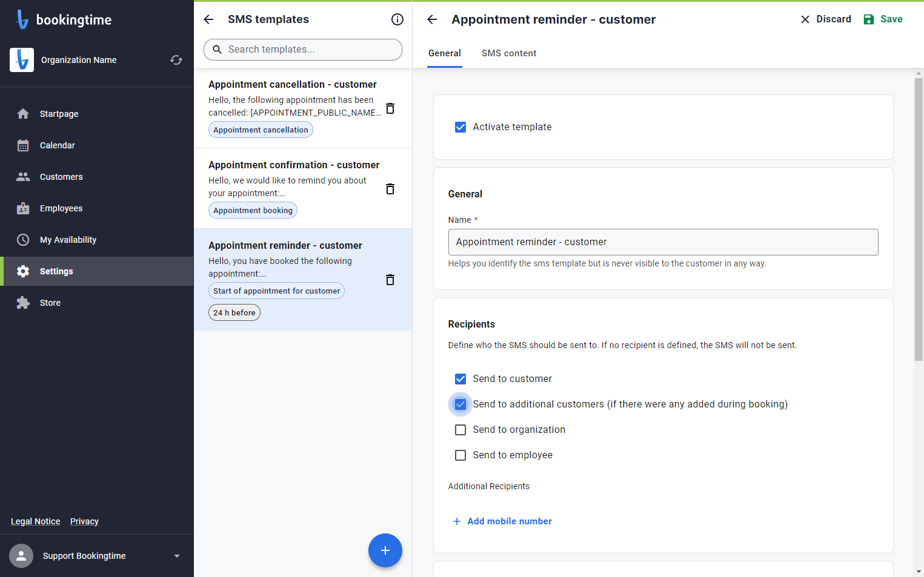The image size is (924, 577).
Task: Delete Appointment confirmation - customer template
Action: [x=390, y=189]
